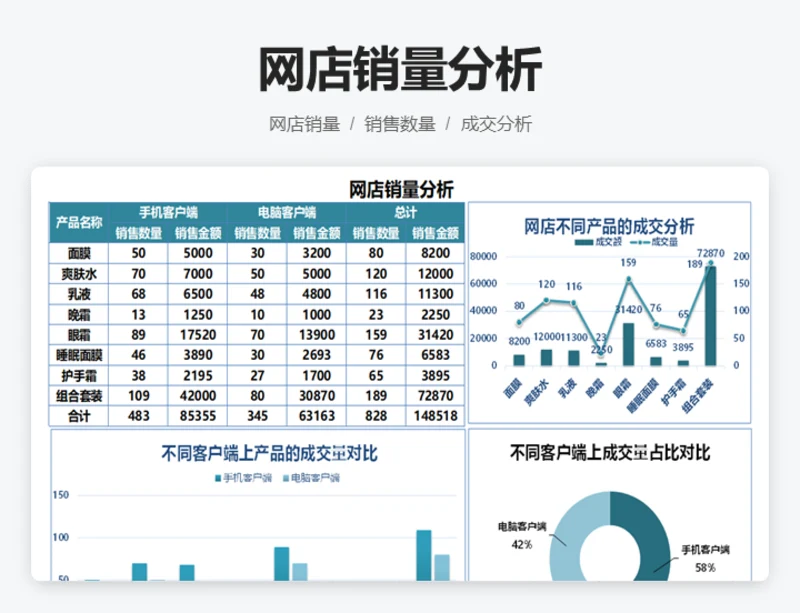
Task: Click the 组合套装 axis label in combo chart
Action: [x=697, y=396]
